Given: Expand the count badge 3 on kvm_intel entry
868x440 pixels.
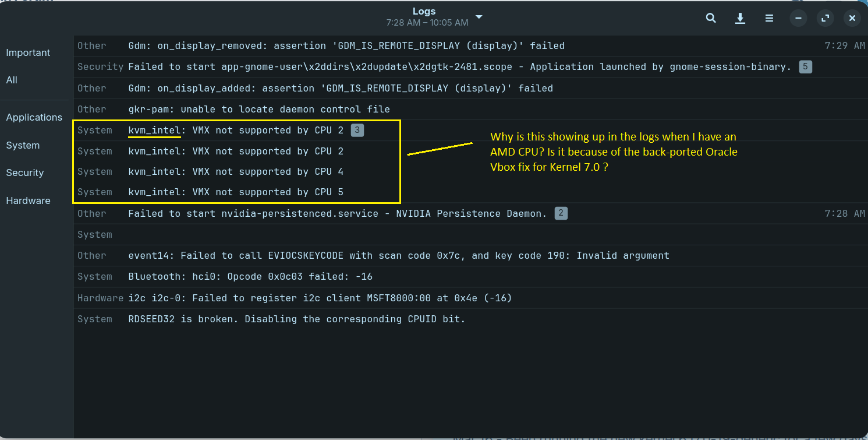Looking at the screenshot, I should [357, 130].
